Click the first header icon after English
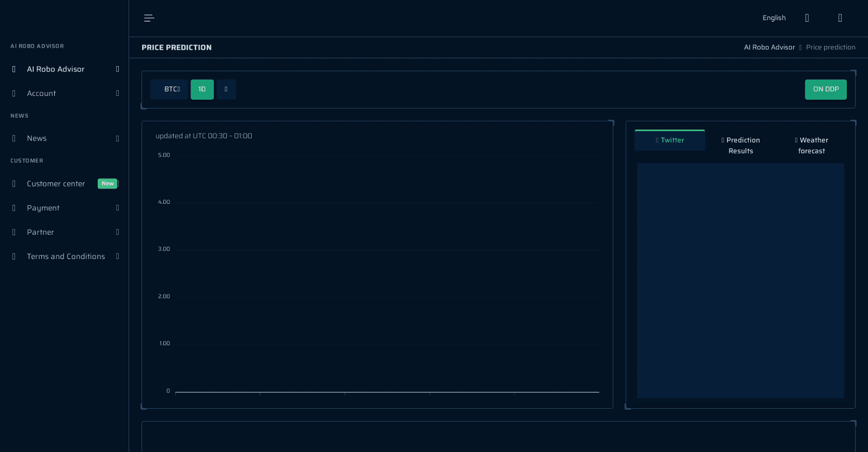The width and height of the screenshot is (868, 452). click(807, 18)
